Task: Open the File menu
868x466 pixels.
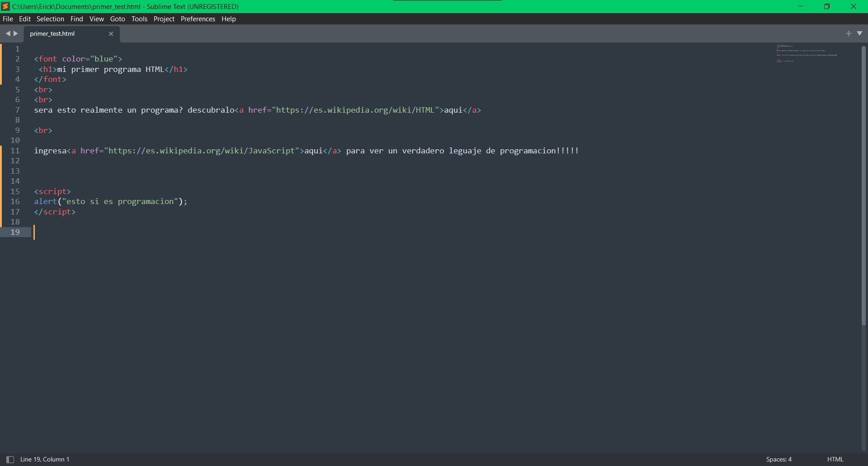Action: [x=8, y=19]
